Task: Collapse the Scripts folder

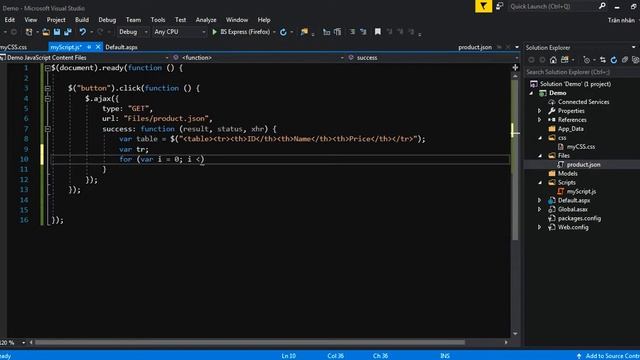Action: [540, 182]
